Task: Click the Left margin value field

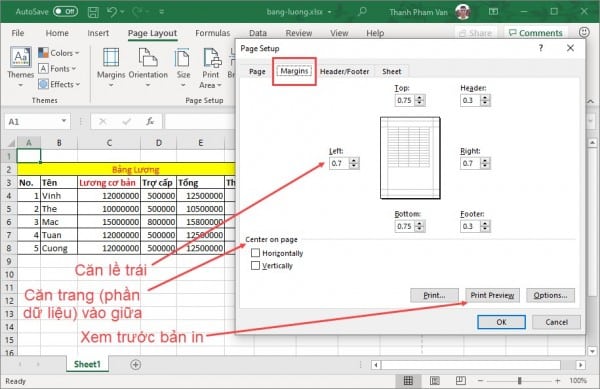Action: click(339, 163)
